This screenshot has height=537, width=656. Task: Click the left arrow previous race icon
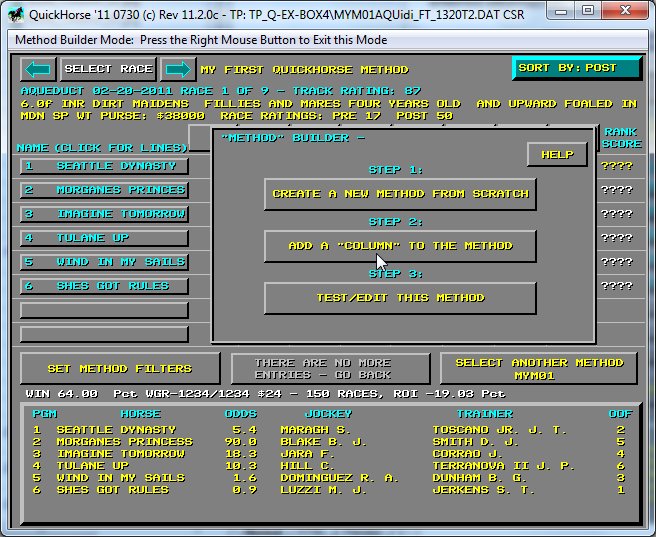[39, 69]
